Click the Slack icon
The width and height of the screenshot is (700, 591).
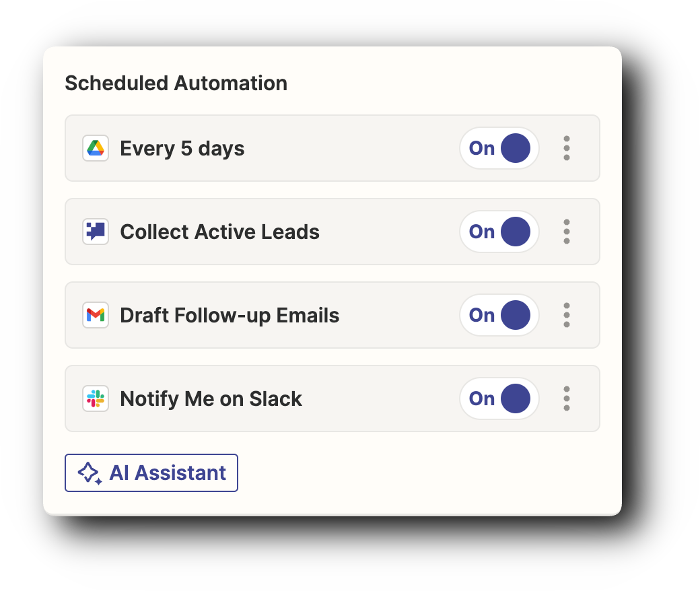pos(96,398)
